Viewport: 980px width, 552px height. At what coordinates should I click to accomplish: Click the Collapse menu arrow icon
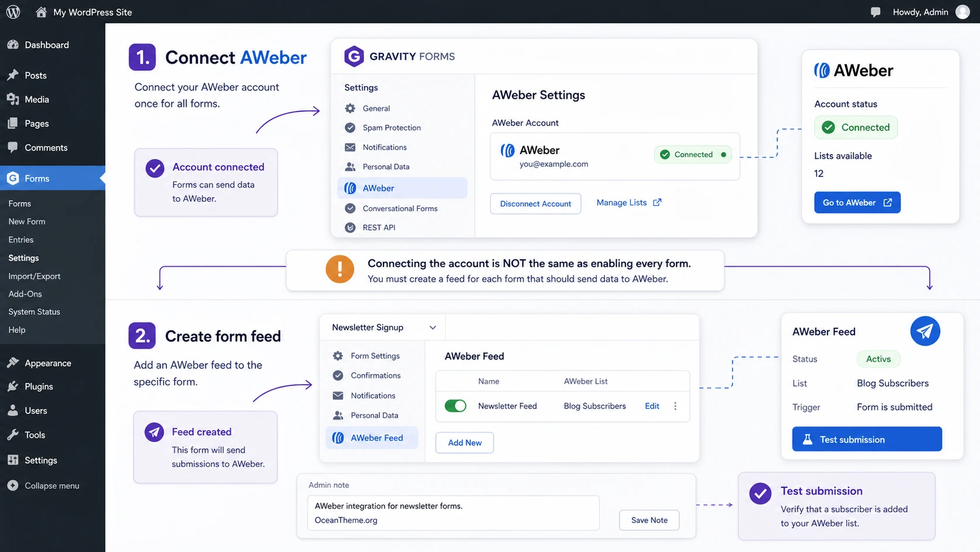pos(13,486)
